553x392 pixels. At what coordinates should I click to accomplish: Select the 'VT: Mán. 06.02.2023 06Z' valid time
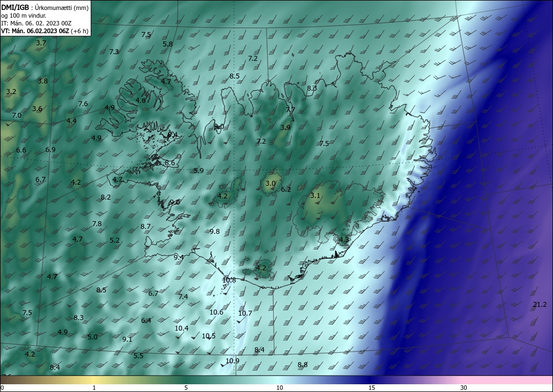(x=36, y=31)
